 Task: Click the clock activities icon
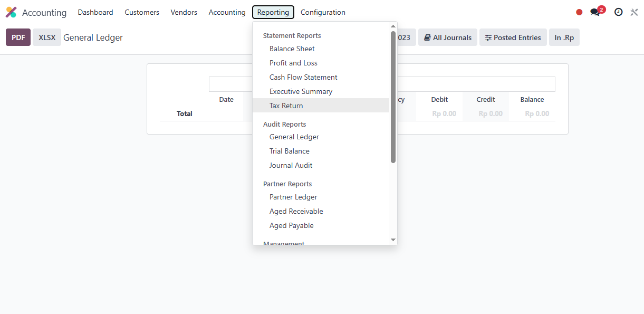618,12
